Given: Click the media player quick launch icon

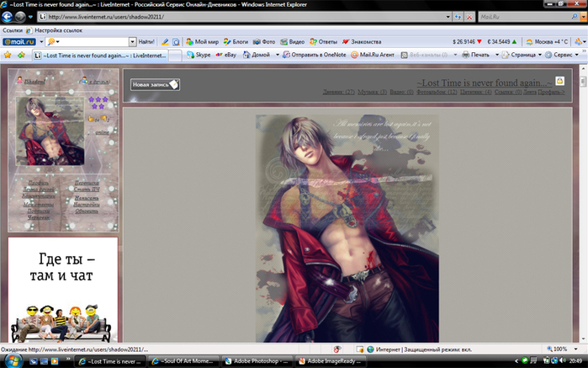Looking at the screenshot, I should click(55, 361).
